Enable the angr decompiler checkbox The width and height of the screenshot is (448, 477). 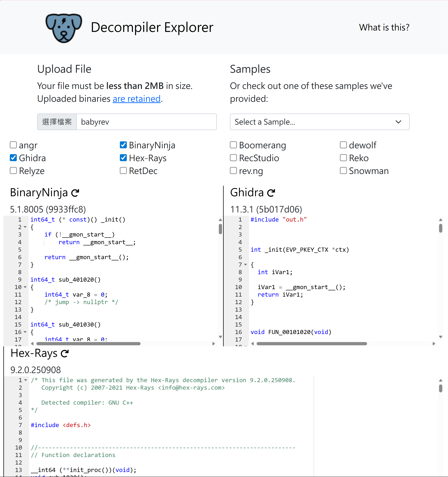[x=13, y=145]
